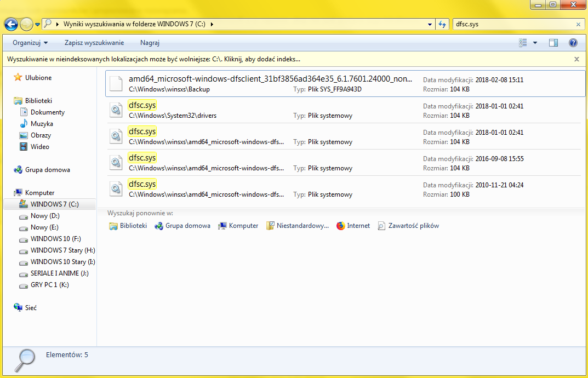
Task: Click the address path arrow after WINDOWS 7 (C:)
Action: pyautogui.click(x=212, y=24)
